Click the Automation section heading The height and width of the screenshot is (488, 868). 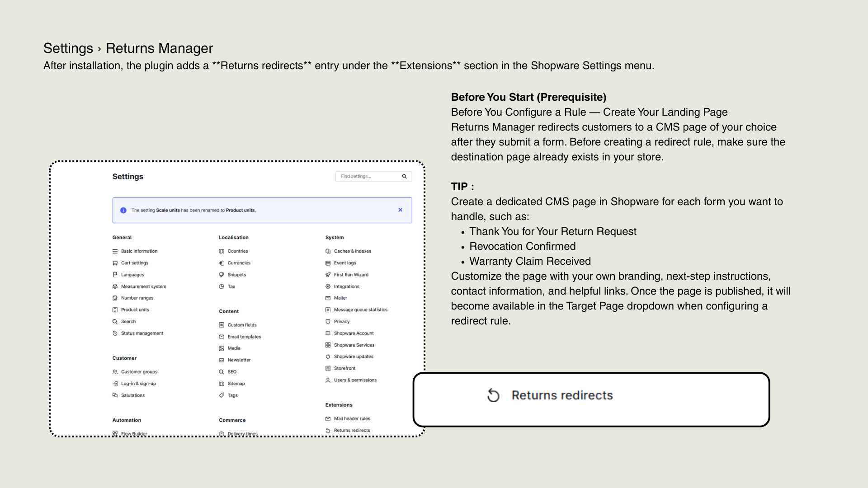click(127, 420)
